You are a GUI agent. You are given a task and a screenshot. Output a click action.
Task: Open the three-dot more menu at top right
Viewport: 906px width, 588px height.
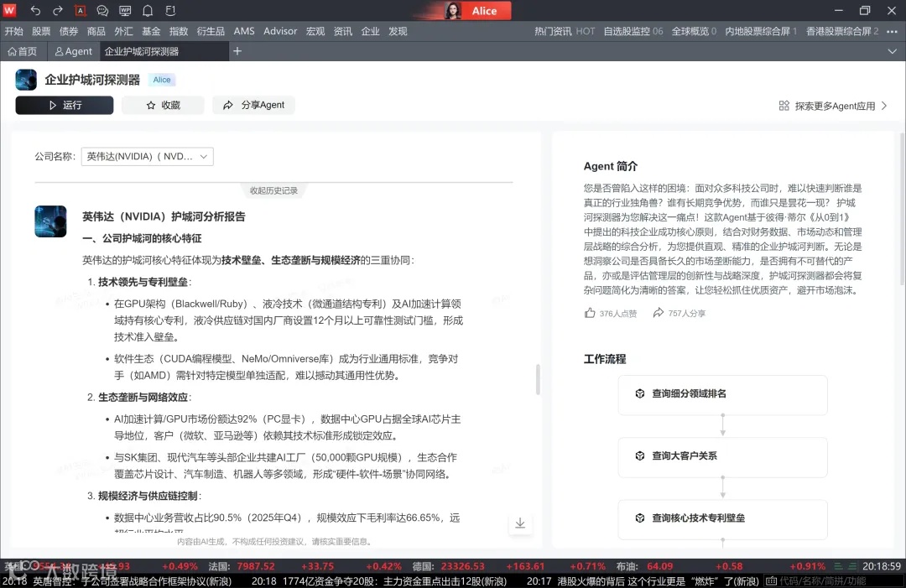click(x=892, y=31)
